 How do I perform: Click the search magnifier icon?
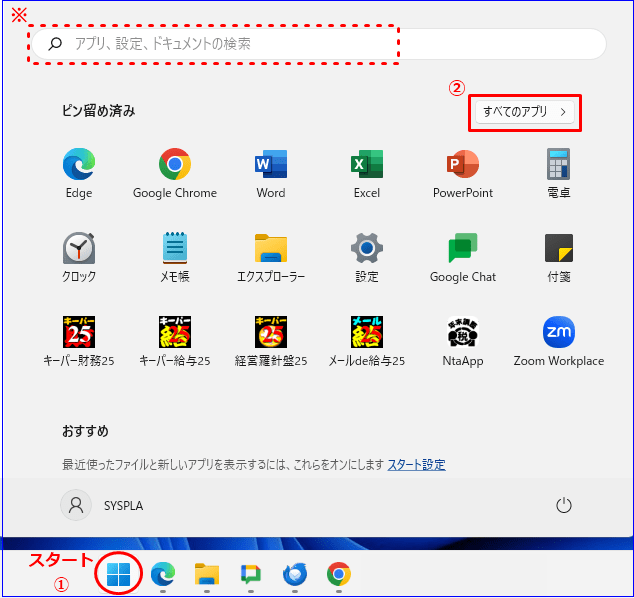[55, 44]
